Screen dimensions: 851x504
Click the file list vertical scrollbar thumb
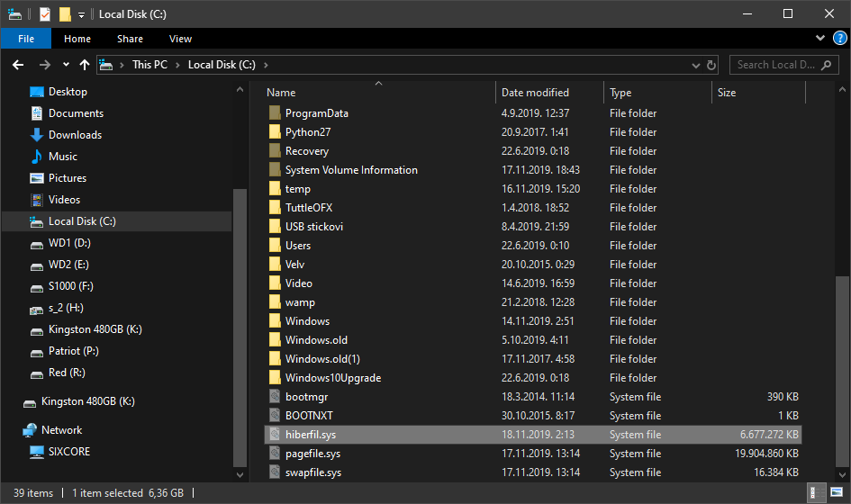pos(842,371)
